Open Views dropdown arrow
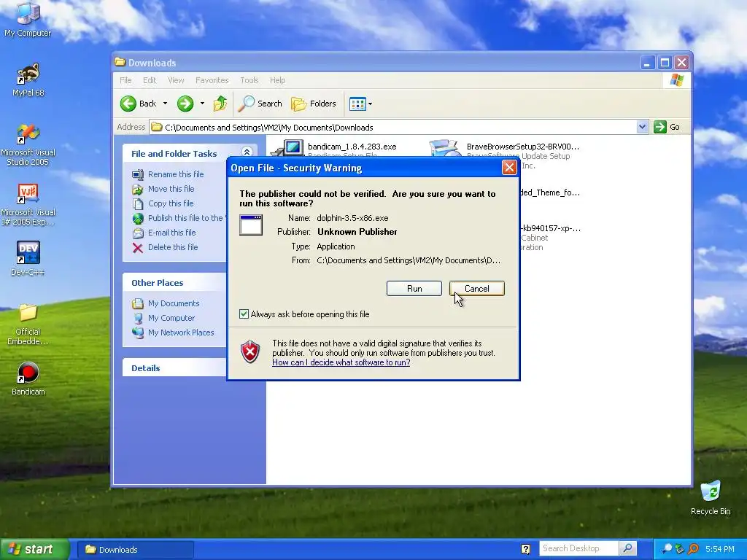Image resolution: width=747 pixels, height=560 pixels. [370, 104]
